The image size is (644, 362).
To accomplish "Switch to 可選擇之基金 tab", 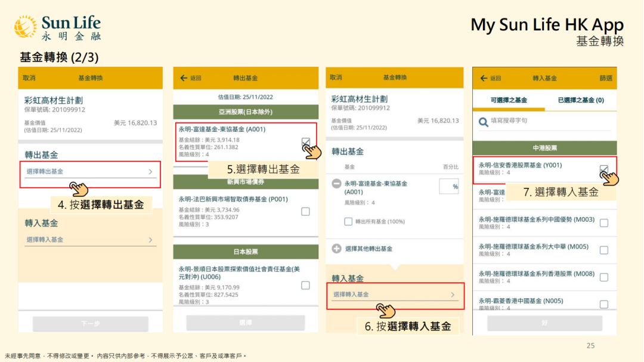I will (509, 100).
